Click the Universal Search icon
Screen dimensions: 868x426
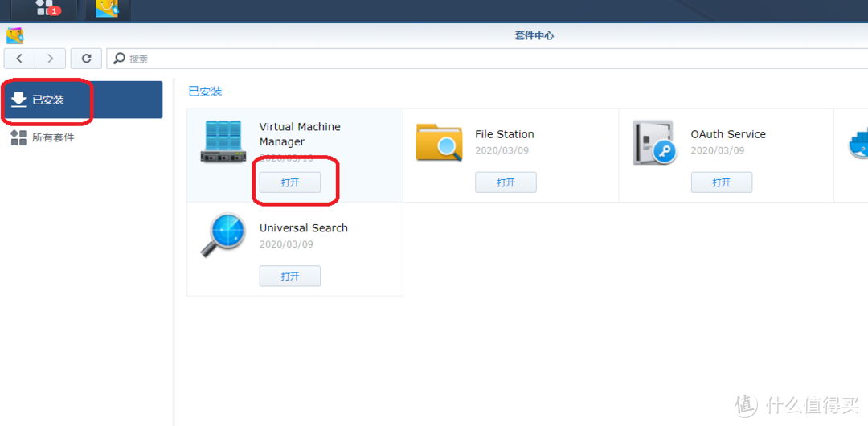coord(223,236)
